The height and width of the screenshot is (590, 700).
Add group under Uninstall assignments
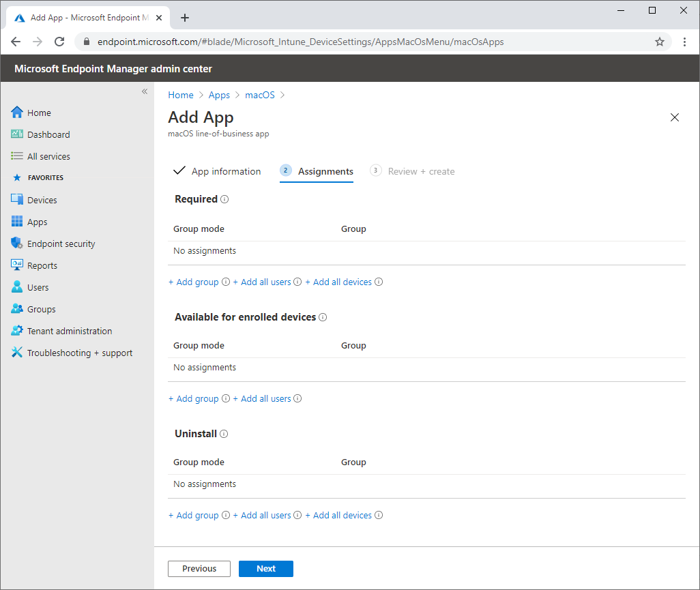tap(194, 515)
